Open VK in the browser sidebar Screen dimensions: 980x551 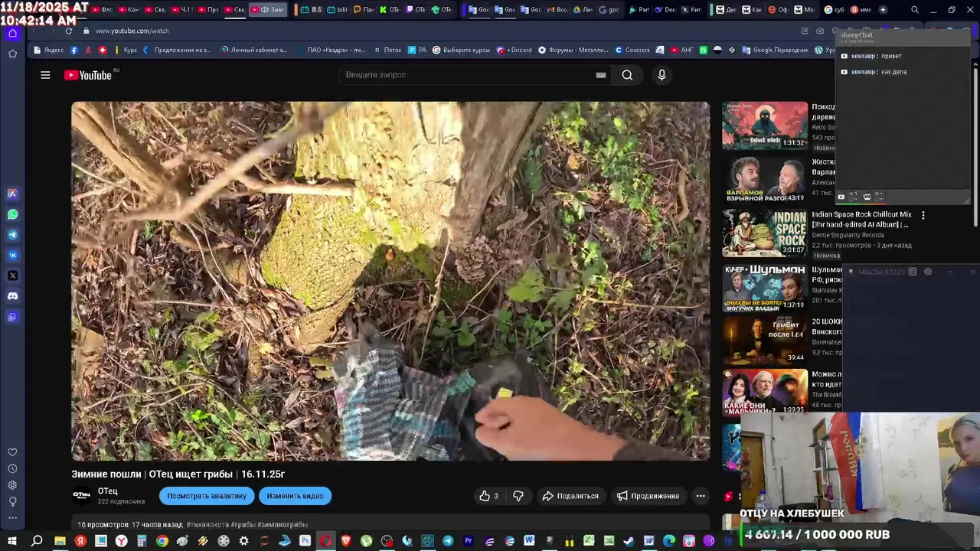tap(12, 255)
